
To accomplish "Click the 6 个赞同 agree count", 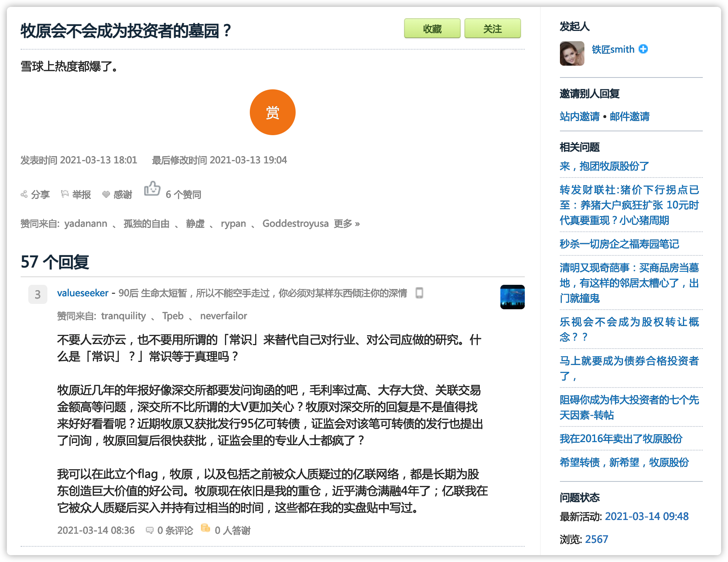I will click(x=183, y=194).
